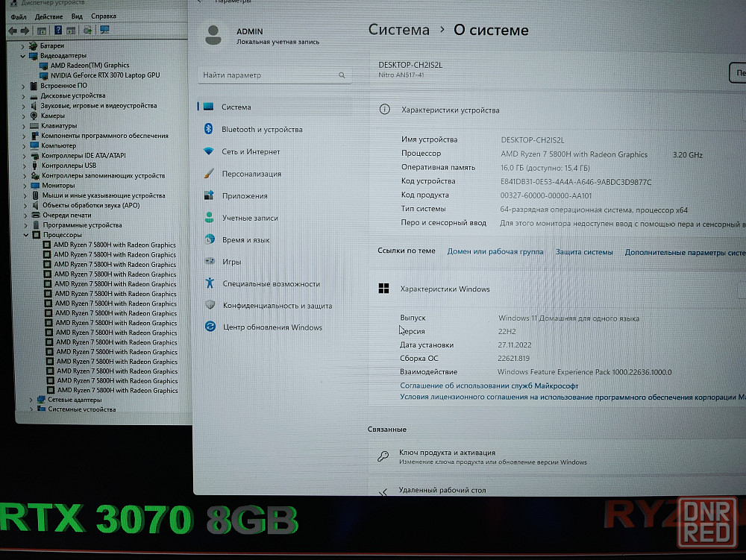Click the forward arrow in Device Manager toolbar
The height and width of the screenshot is (560, 746).
coord(25,31)
